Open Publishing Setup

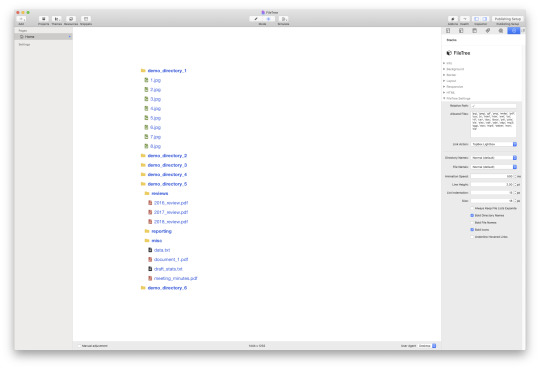tap(508, 19)
